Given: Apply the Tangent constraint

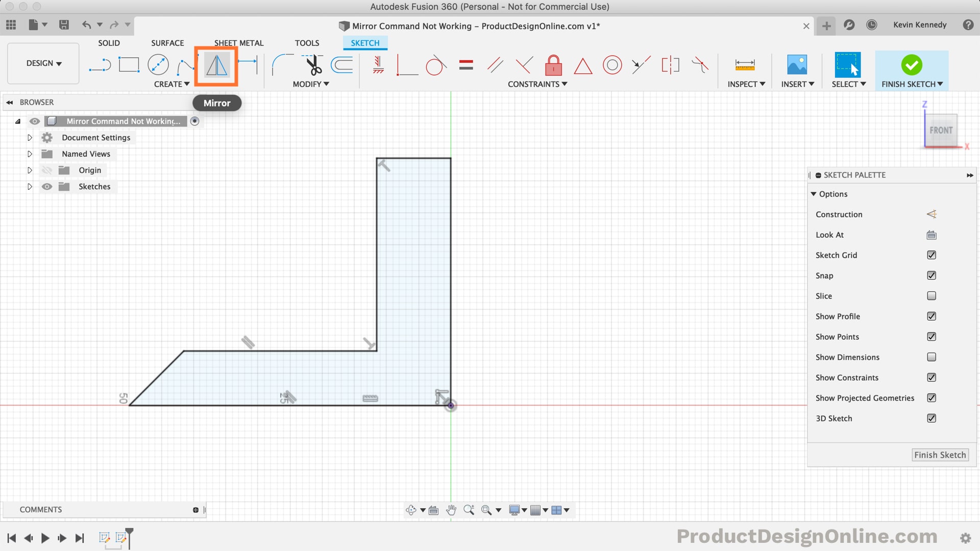Looking at the screenshot, I should (x=435, y=65).
